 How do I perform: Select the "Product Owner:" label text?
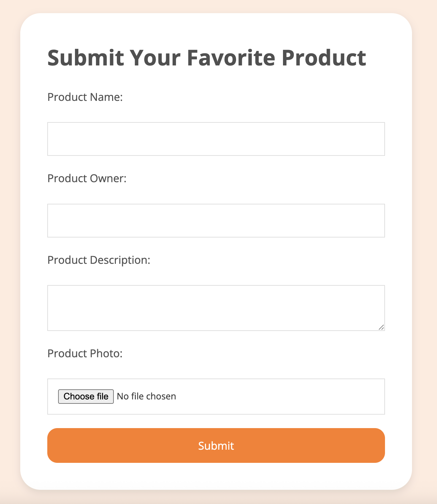coord(87,178)
